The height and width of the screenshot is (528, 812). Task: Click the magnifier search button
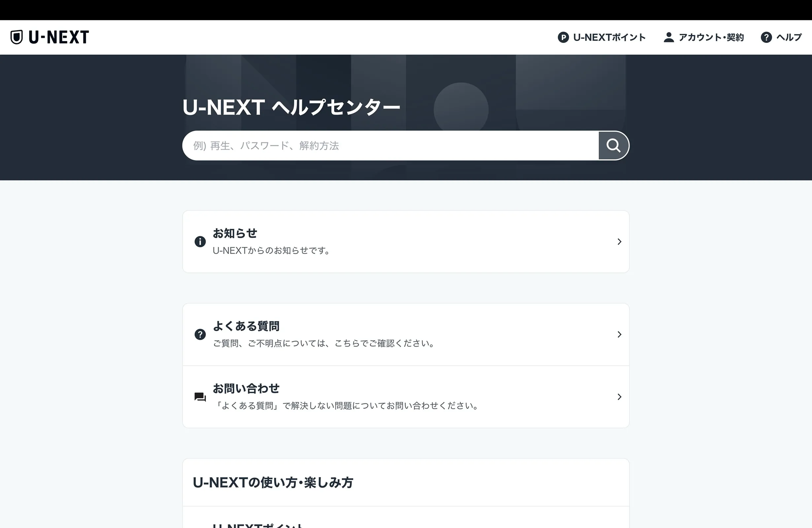tap(613, 146)
